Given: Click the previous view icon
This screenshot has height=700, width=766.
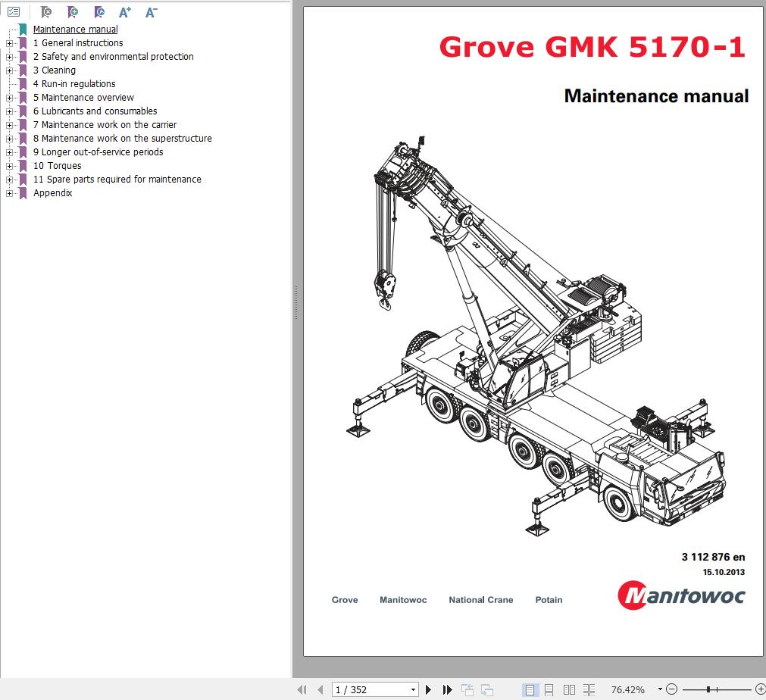Looking at the screenshot, I should click(x=467, y=689).
